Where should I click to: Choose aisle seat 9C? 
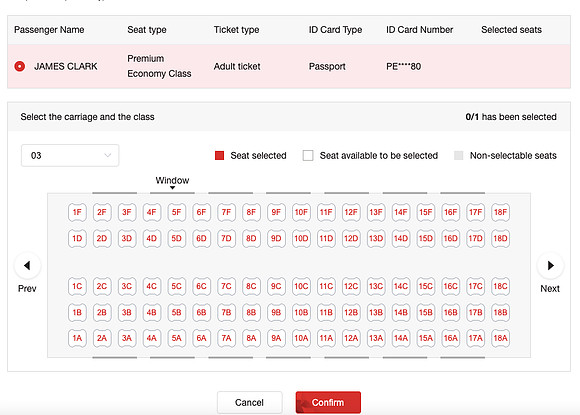tap(276, 286)
